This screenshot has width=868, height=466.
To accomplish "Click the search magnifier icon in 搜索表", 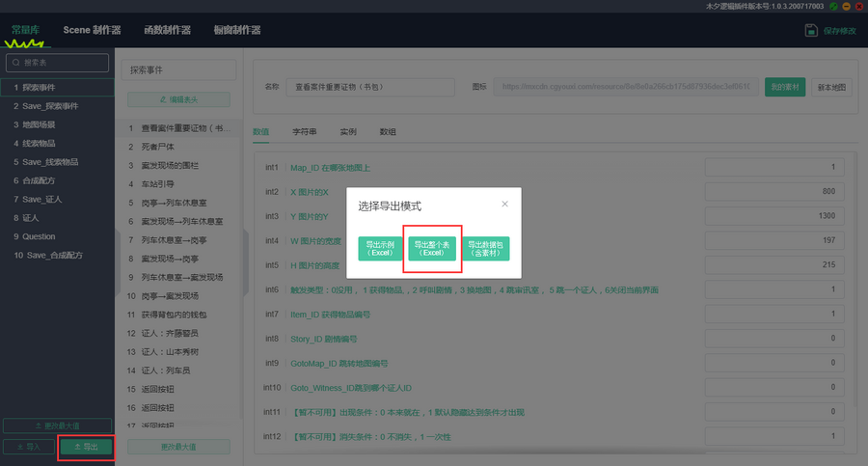I will 16,63.
